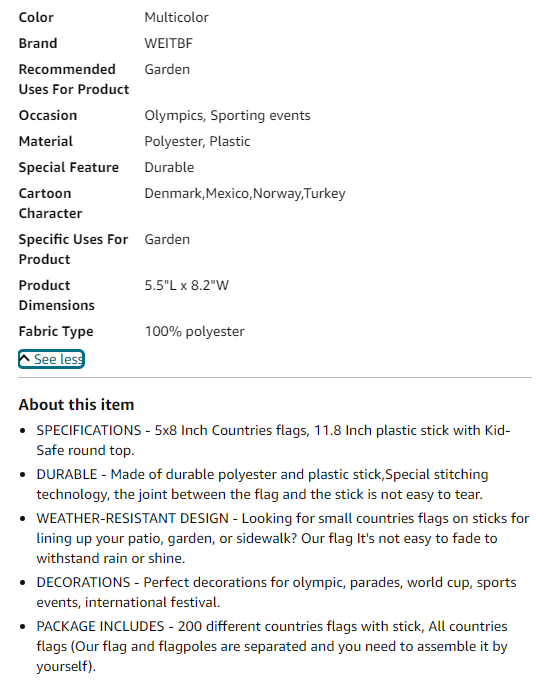Click the Fabric Type value 100% polyester
Image resolution: width=552 pixels, height=689 pixels.
pyautogui.click(x=194, y=332)
